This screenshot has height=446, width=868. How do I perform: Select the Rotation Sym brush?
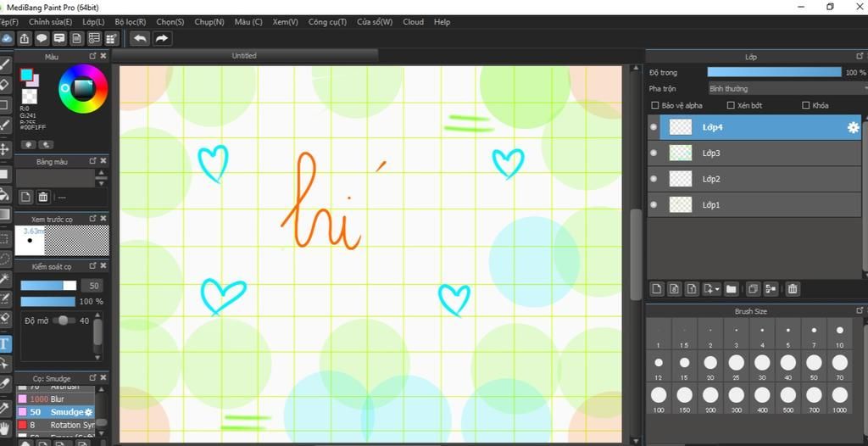(x=55, y=425)
